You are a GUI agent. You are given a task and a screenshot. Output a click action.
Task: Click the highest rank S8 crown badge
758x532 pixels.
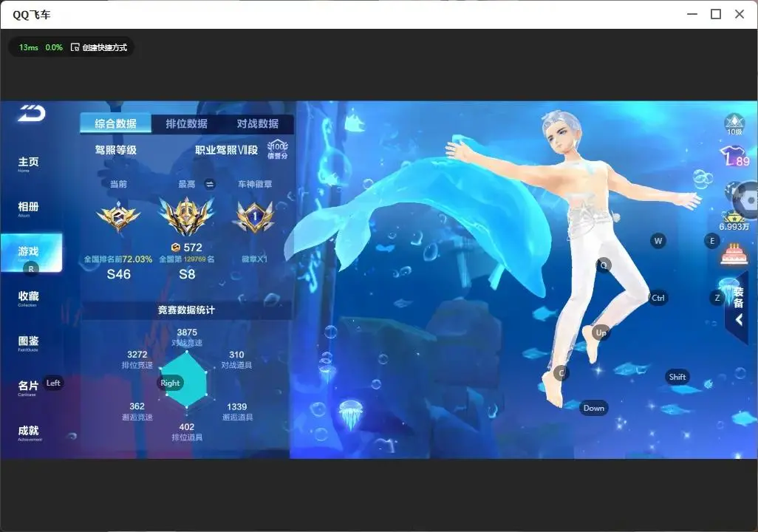(187, 216)
